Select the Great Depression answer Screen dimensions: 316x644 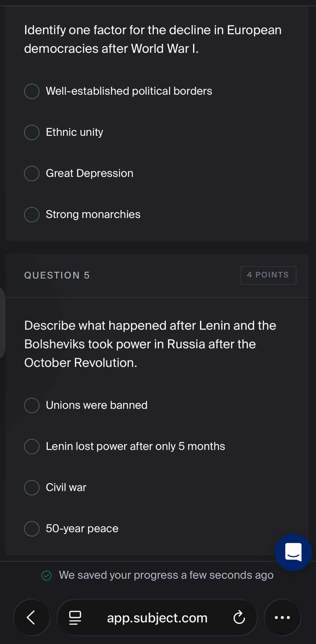32,173
